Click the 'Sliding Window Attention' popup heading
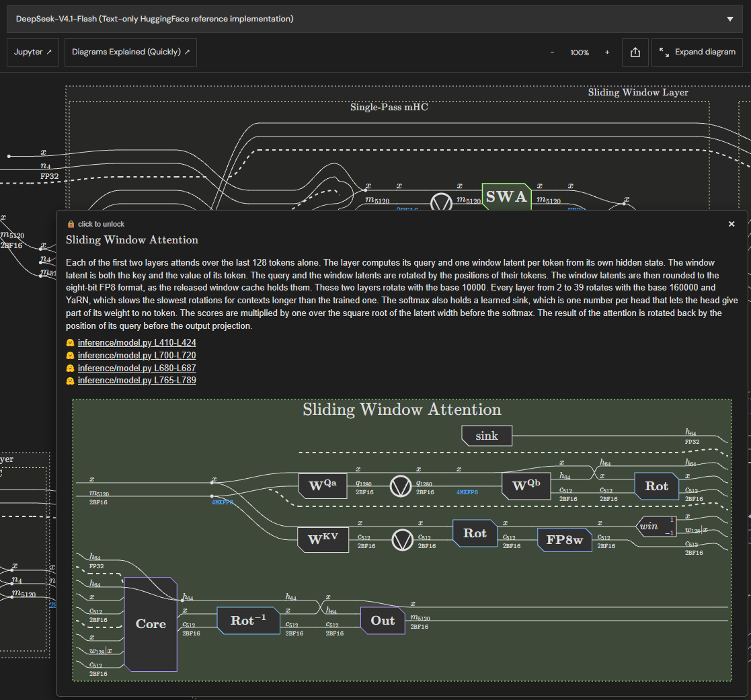751x700 pixels. 132,240
